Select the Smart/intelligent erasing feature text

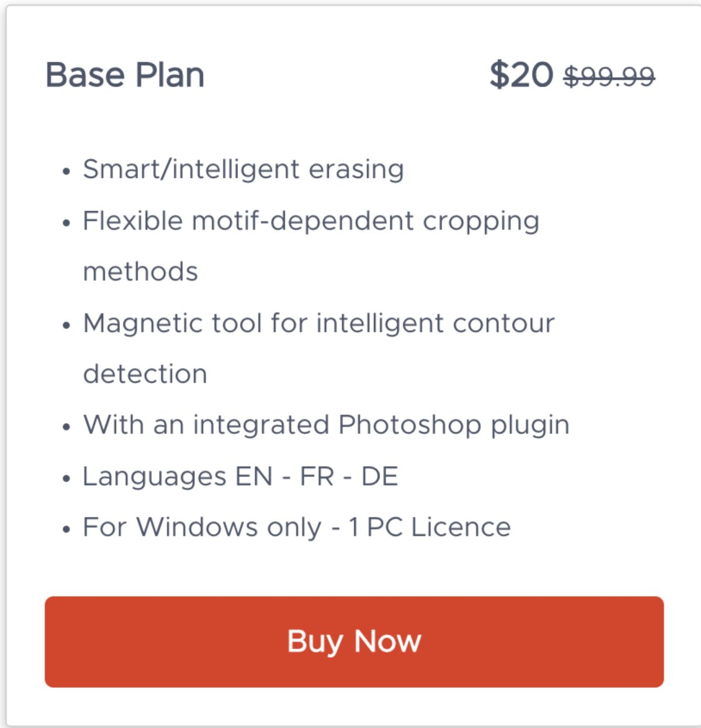point(243,169)
